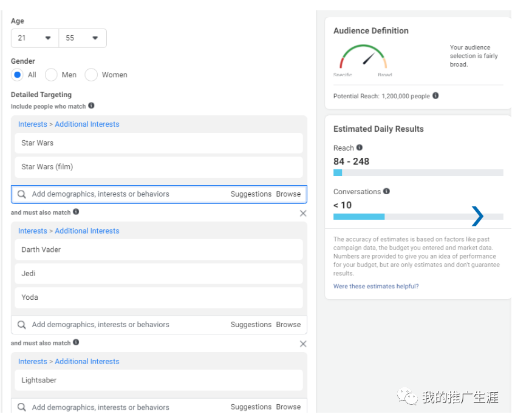Click Additional Interests link above Star Wars

[x=87, y=124]
